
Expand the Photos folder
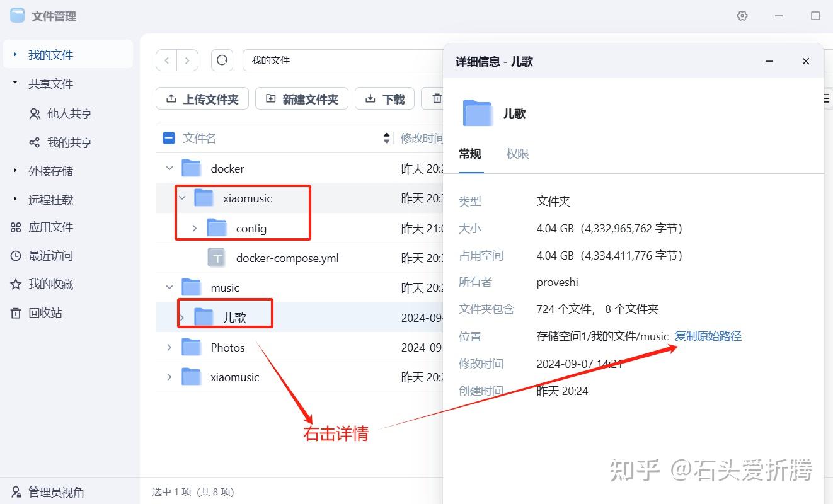[168, 347]
